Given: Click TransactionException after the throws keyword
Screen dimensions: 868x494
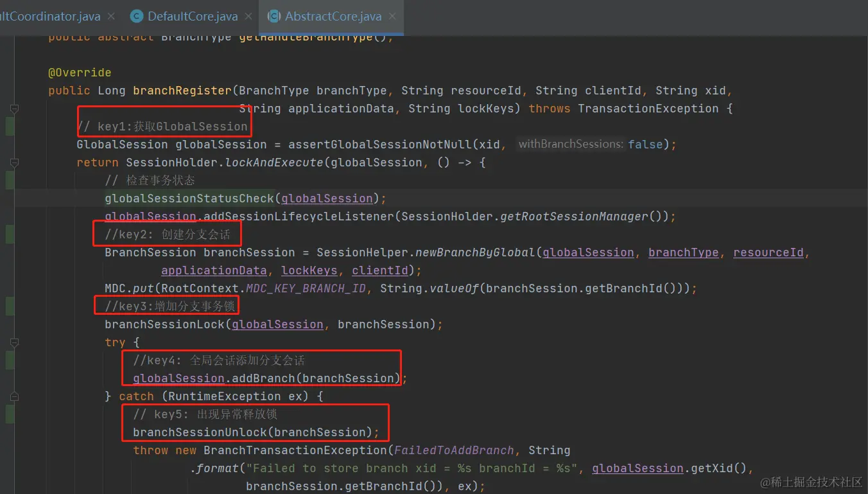Looking at the screenshot, I should [x=648, y=109].
